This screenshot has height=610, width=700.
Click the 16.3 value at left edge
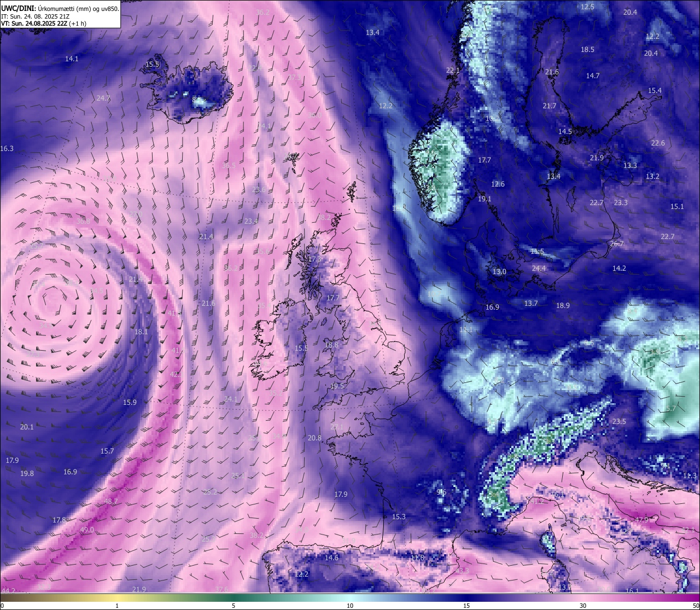click(7, 148)
